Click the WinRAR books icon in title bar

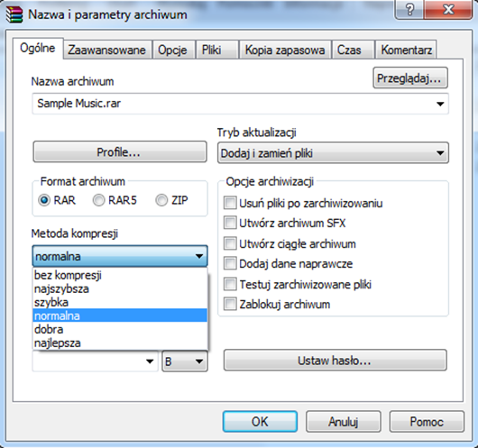click(x=14, y=14)
